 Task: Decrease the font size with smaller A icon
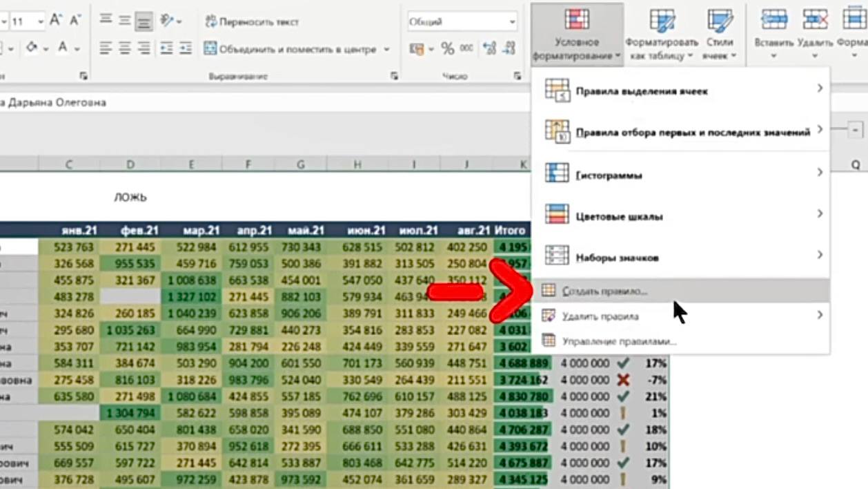[x=75, y=21]
